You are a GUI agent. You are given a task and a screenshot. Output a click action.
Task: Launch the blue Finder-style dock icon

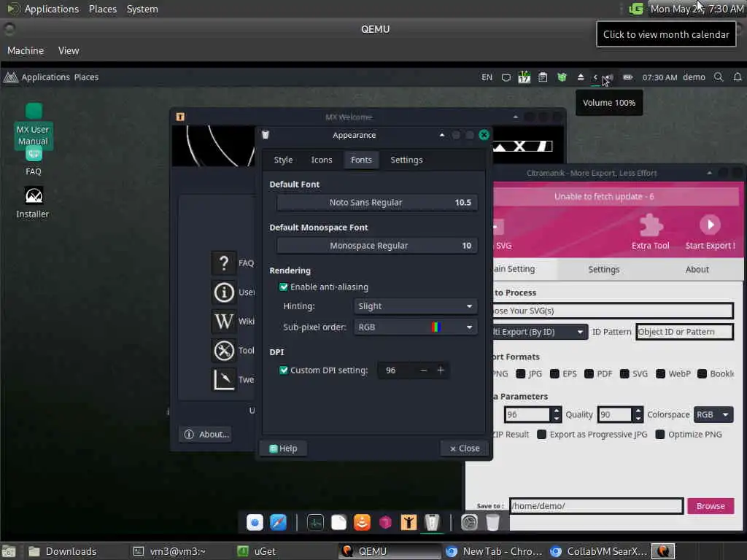tap(255, 522)
